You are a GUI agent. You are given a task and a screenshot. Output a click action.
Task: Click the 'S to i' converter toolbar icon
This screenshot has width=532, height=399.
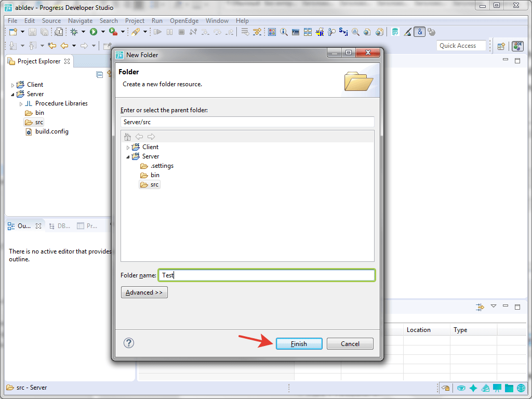pos(343,32)
